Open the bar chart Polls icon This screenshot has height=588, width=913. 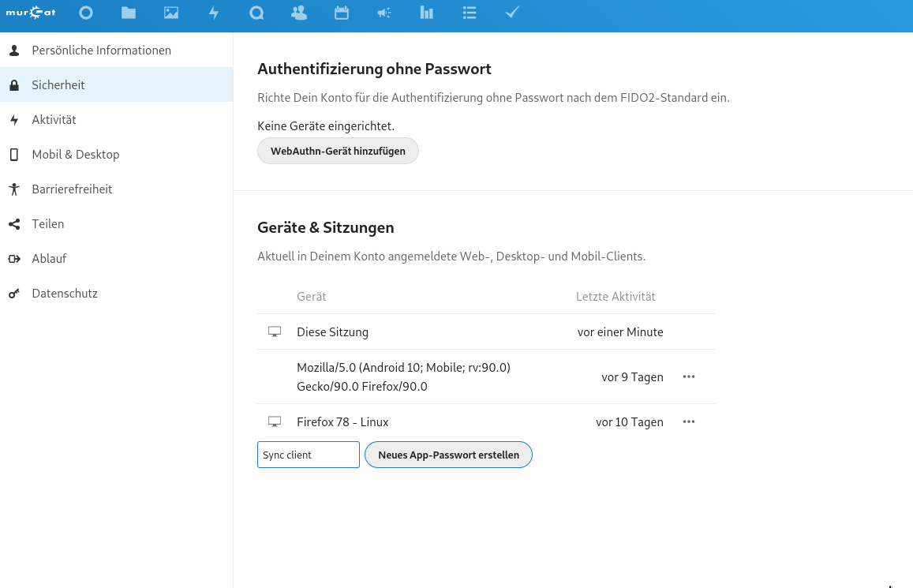(427, 13)
